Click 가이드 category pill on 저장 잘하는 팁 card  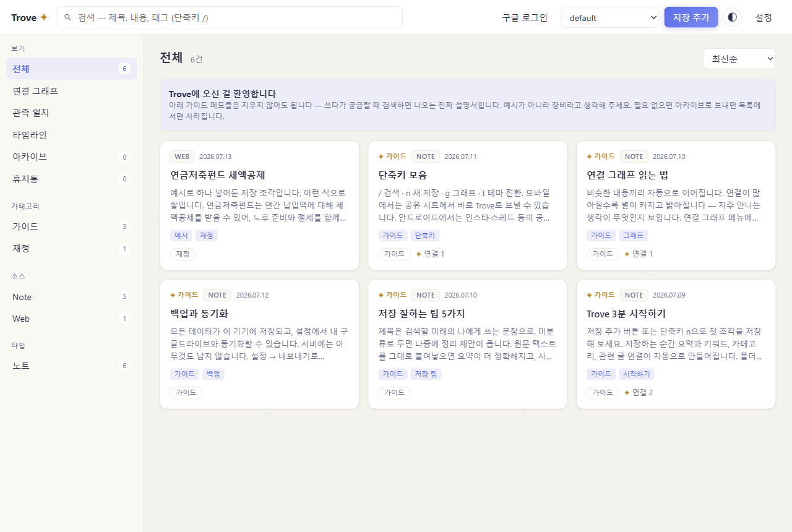coord(394,393)
